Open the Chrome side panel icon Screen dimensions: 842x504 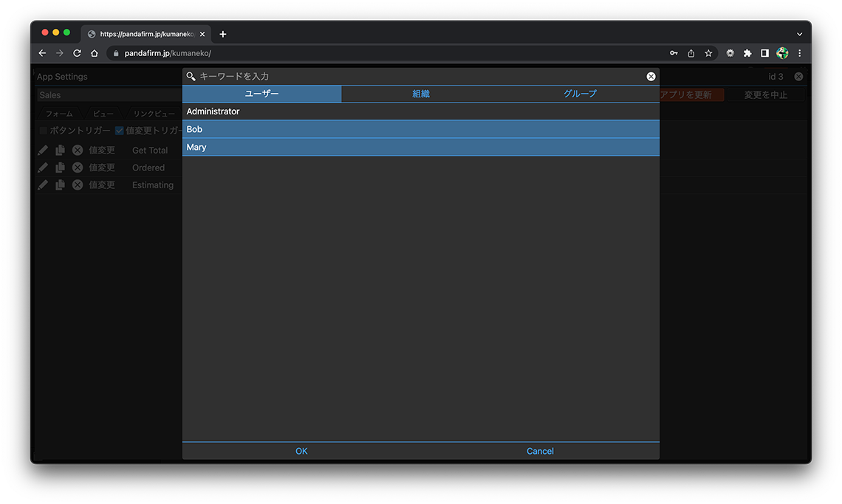click(764, 53)
